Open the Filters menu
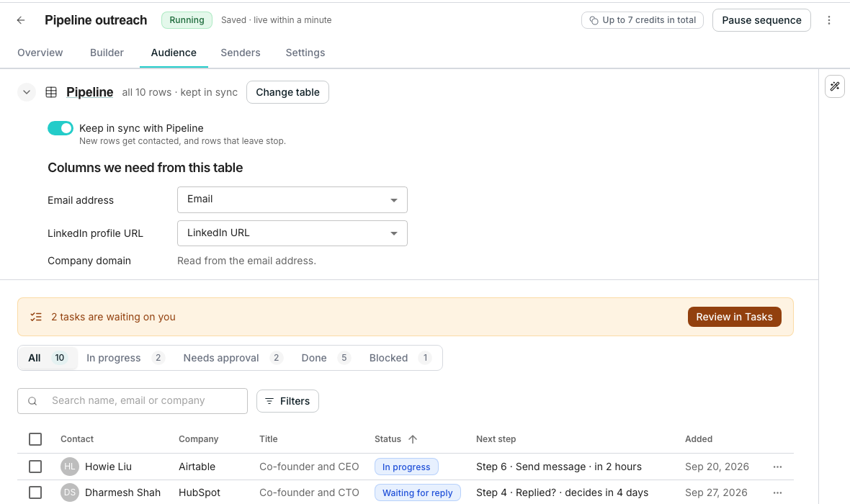Image resolution: width=850 pixels, height=504 pixels. tap(287, 401)
